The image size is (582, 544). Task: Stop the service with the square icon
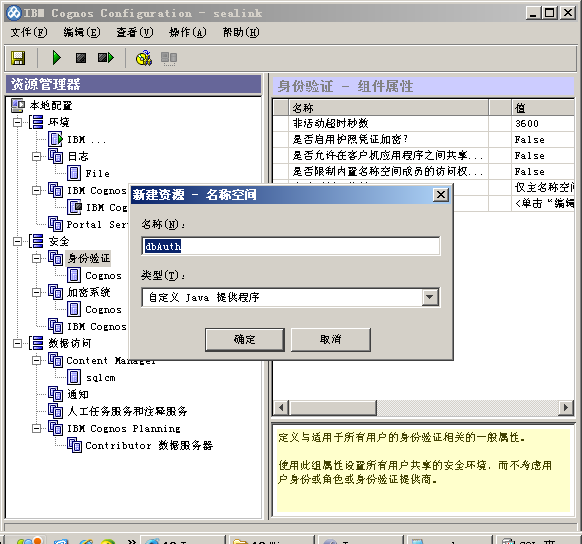[x=81, y=58]
